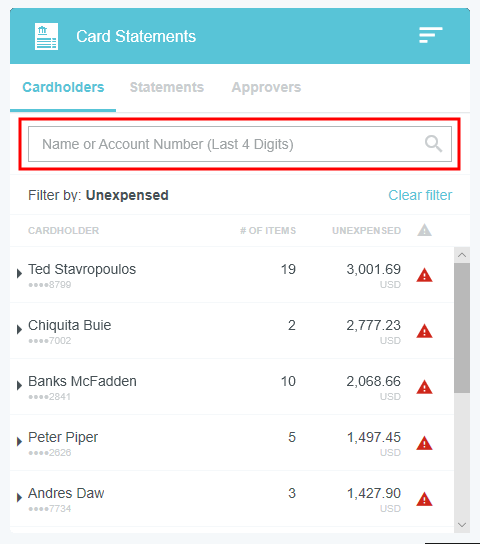Click the magnifier search icon
Viewport: 480px width, 544px height.
point(433,144)
